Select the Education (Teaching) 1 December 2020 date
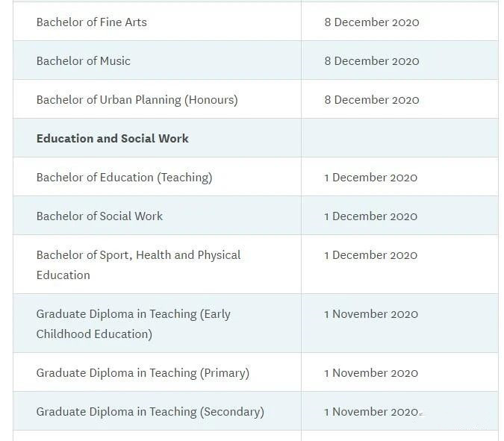This screenshot has width=504, height=441. click(x=371, y=178)
